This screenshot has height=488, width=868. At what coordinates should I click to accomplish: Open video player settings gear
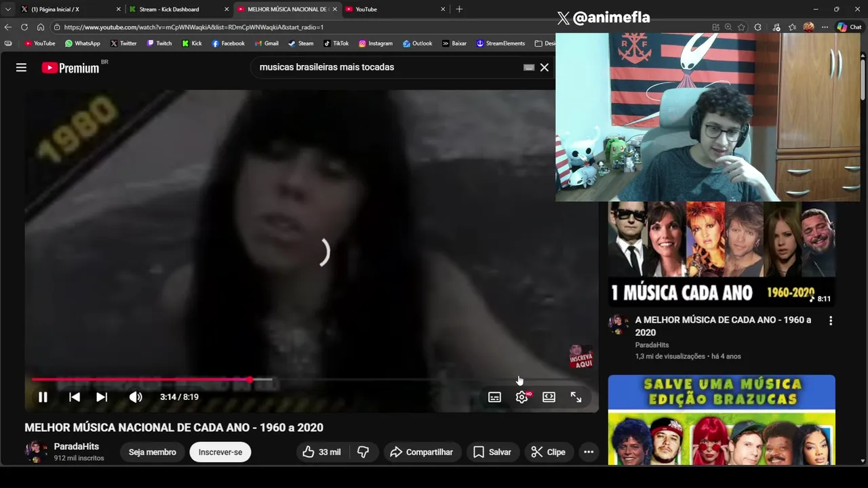pos(521,397)
